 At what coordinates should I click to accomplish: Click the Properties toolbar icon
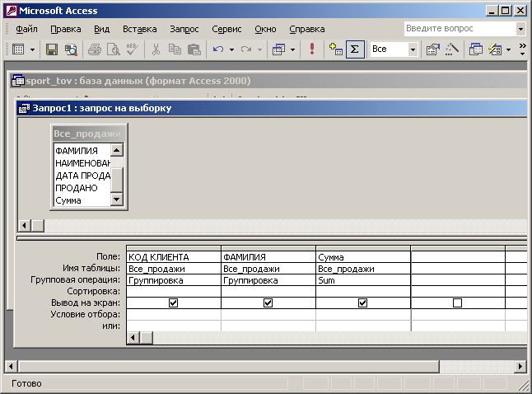pyautogui.click(x=433, y=49)
